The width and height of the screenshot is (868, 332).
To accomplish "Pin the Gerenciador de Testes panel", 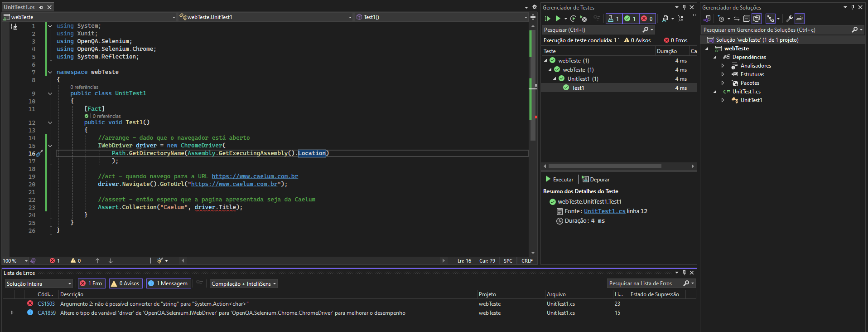I will (x=684, y=7).
